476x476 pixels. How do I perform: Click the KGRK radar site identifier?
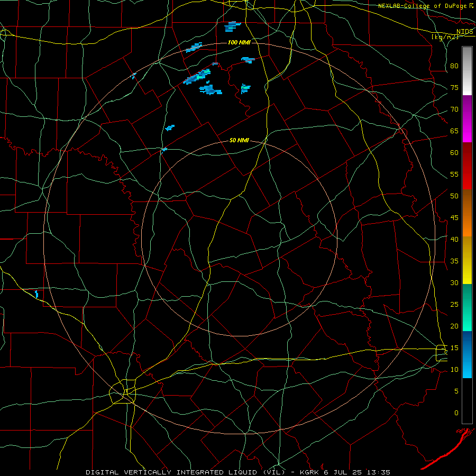[x=311, y=472]
